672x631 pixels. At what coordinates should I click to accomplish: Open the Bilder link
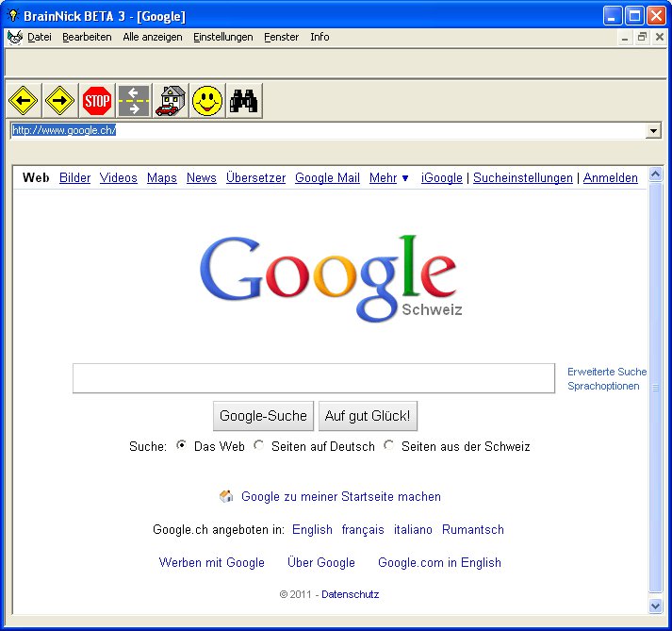click(75, 177)
